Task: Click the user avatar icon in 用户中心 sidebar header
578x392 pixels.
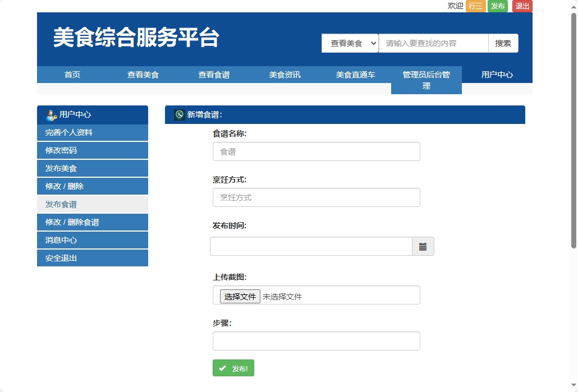Action: point(49,115)
